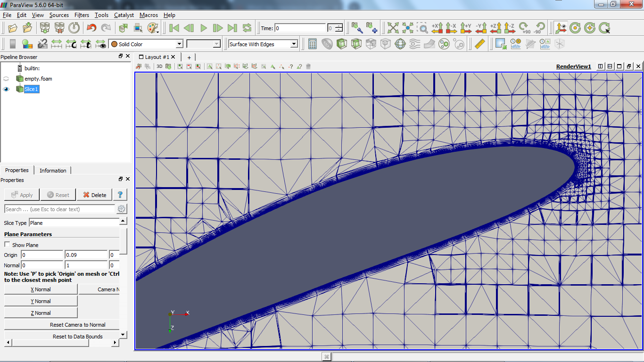The width and height of the screenshot is (644, 362).
Task: Open the Filters menu
Action: coord(82,15)
